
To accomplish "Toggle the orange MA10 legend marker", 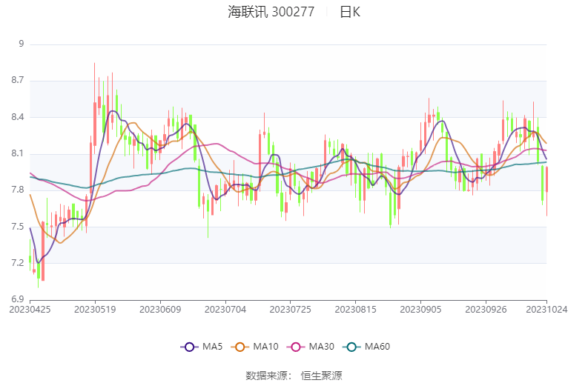I will pyautogui.click(x=242, y=347).
